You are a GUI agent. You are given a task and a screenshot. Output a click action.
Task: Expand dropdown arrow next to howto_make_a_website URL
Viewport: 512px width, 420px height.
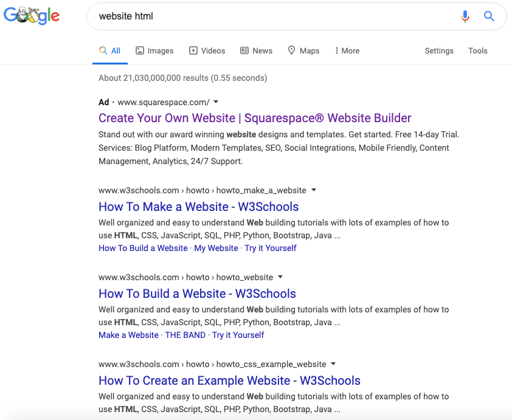tap(313, 190)
